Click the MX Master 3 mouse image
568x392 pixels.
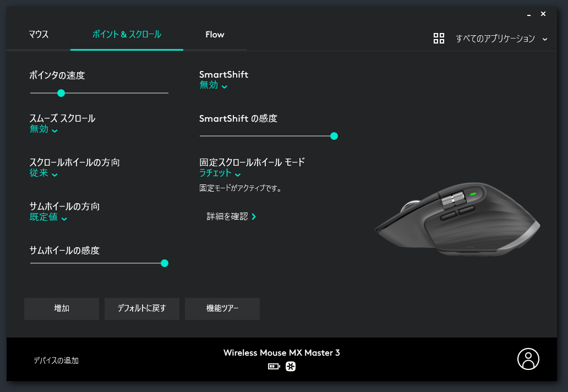457,220
